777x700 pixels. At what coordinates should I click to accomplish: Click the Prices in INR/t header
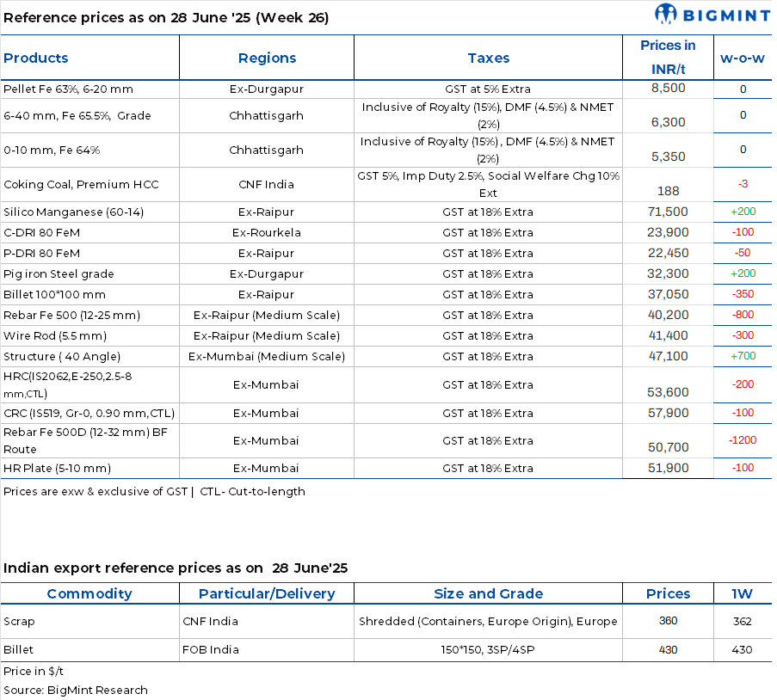click(x=668, y=58)
